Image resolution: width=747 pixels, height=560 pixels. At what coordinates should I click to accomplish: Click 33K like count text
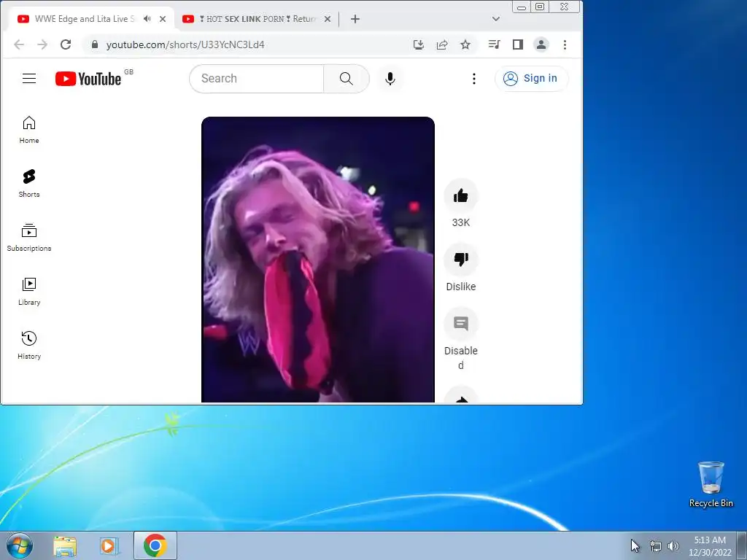pos(461,222)
